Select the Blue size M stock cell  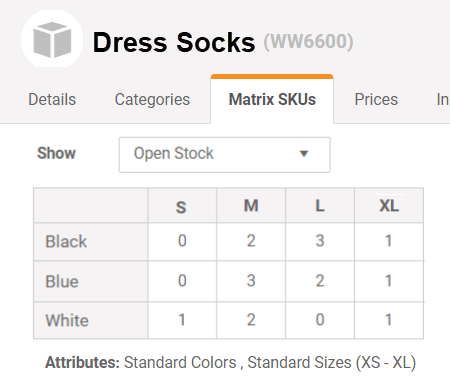coord(251,281)
